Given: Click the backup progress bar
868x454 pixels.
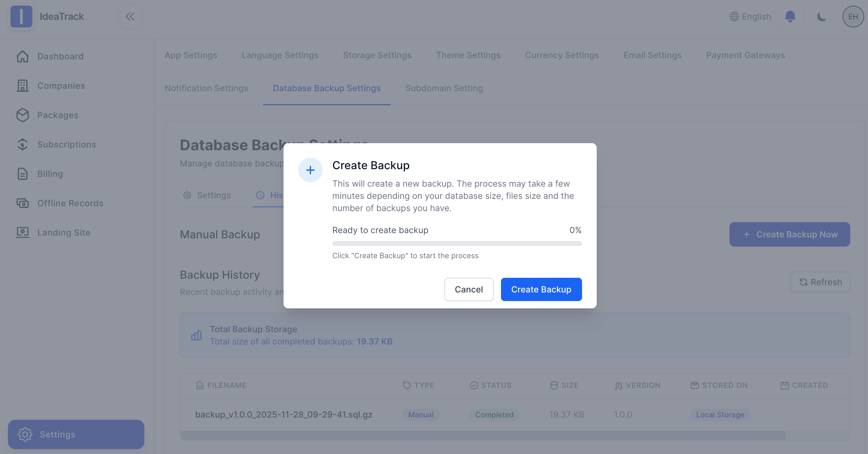Looking at the screenshot, I should (457, 243).
